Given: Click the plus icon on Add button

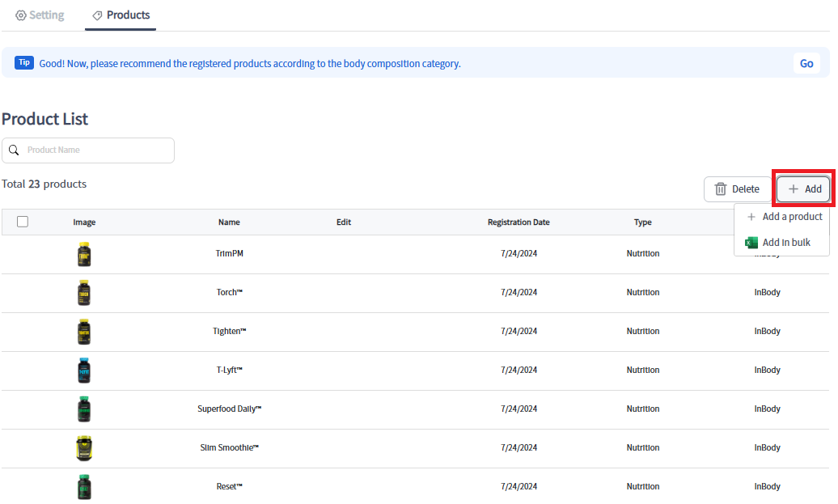Looking at the screenshot, I should click(793, 189).
